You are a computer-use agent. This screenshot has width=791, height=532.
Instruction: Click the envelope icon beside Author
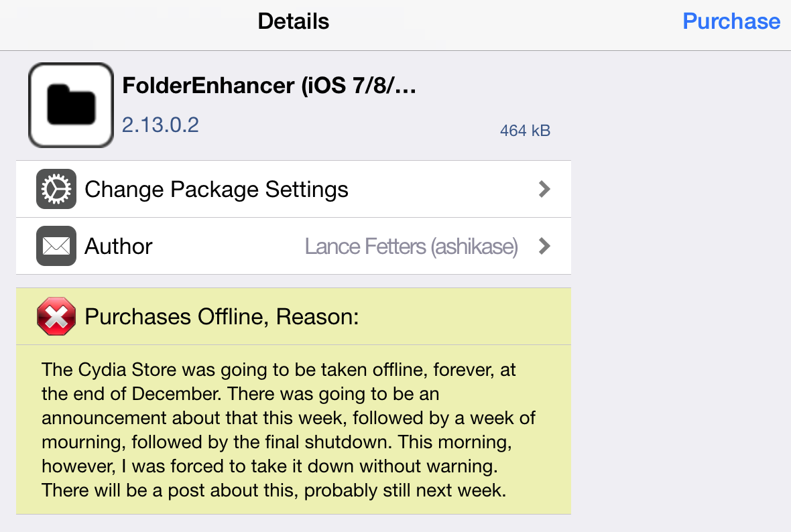[x=56, y=247]
